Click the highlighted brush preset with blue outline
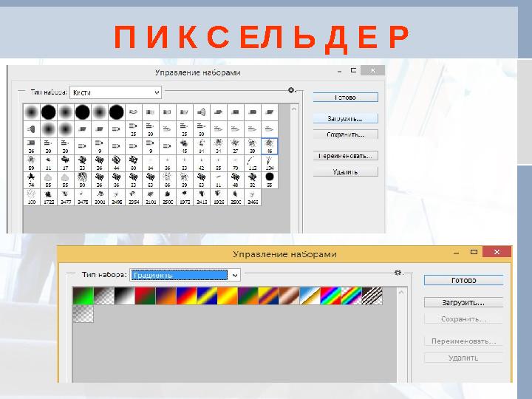Viewport: 532px width, 399px height. point(270,146)
